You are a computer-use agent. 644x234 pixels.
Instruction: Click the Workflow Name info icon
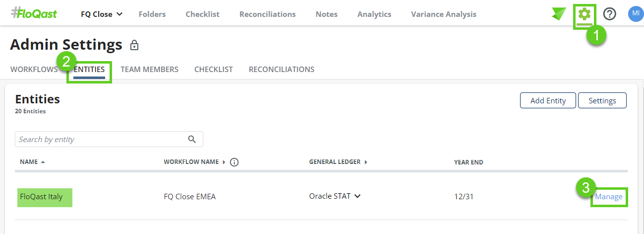click(x=234, y=162)
